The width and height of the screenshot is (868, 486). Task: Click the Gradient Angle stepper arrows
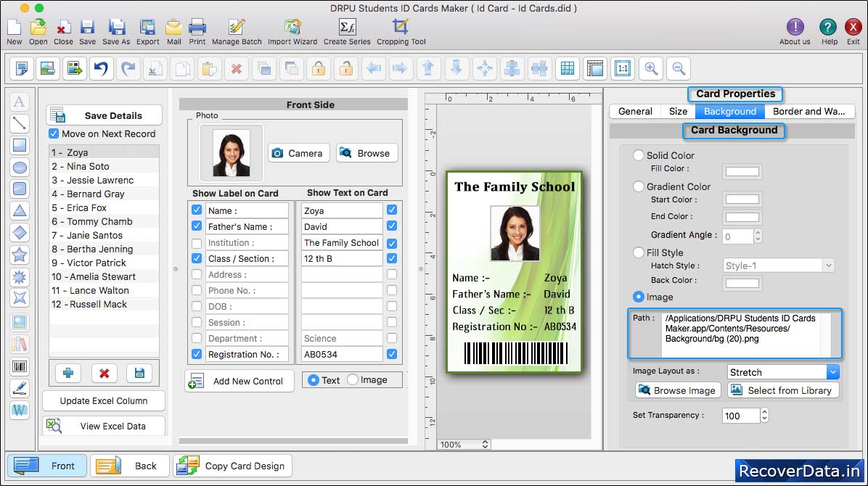pos(758,236)
